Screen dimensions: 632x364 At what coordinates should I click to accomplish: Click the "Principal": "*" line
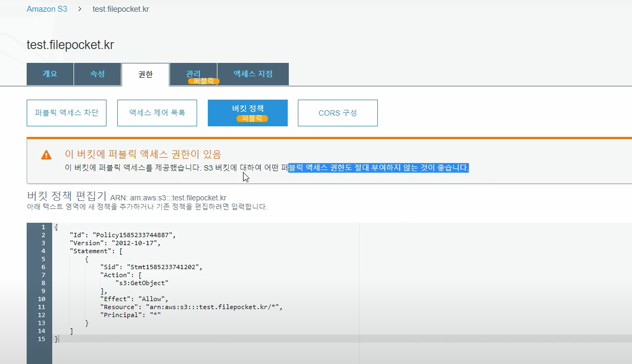click(x=130, y=315)
